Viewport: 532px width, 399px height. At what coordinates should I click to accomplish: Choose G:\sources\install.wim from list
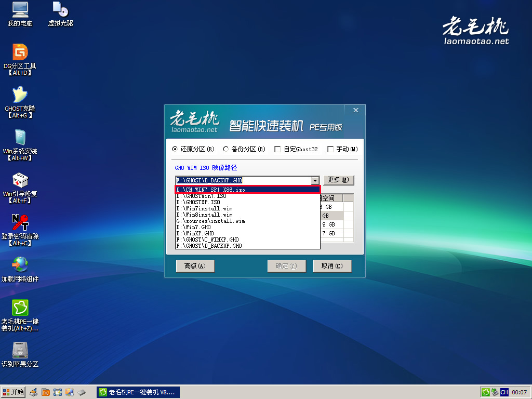coord(248,221)
